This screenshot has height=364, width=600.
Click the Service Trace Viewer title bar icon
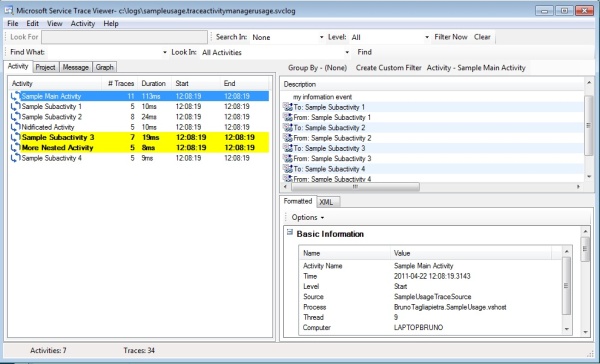pyautogui.click(x=9, y=10)
